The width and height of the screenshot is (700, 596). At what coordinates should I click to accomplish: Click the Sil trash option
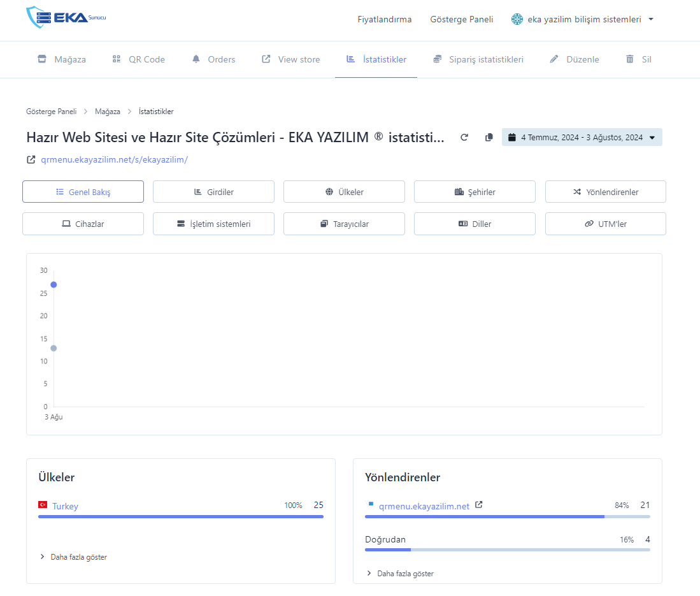click(638, 59)
